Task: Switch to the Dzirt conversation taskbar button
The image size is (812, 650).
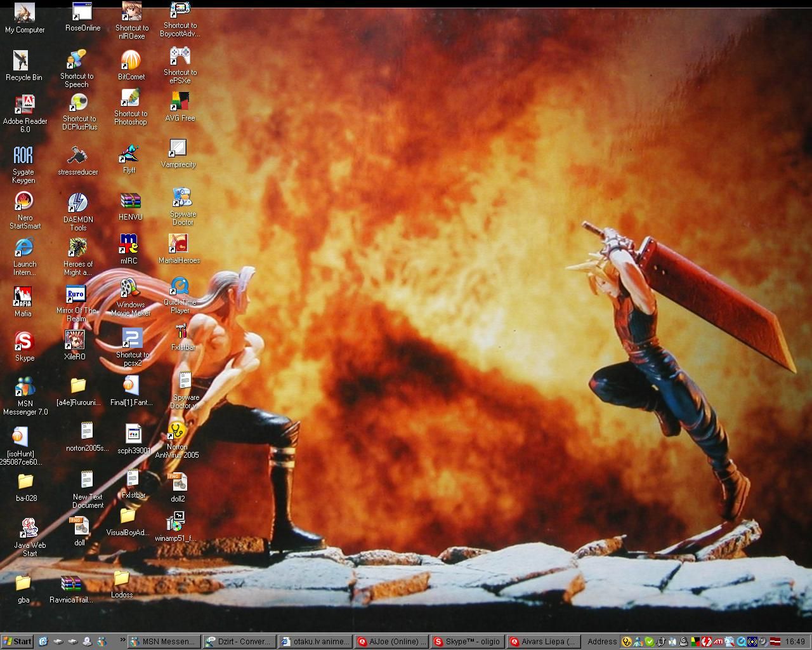Action: click(x=239, y=642)
